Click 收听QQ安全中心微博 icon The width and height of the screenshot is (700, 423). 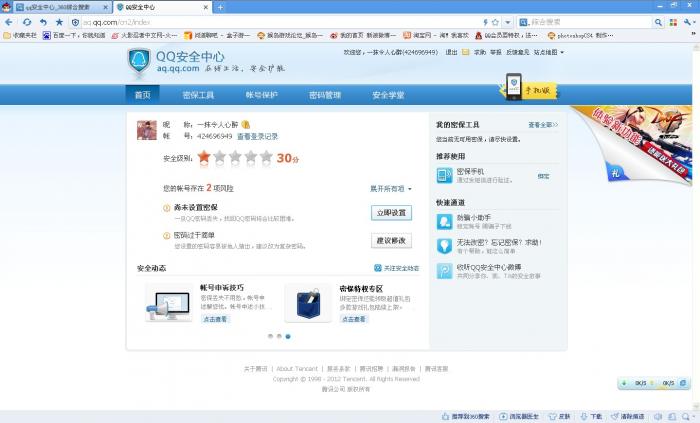(x=445, y=271)
